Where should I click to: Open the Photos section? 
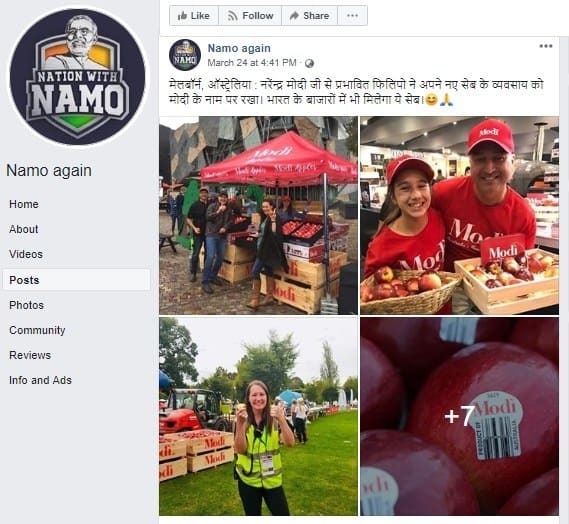tap(26, 305)
